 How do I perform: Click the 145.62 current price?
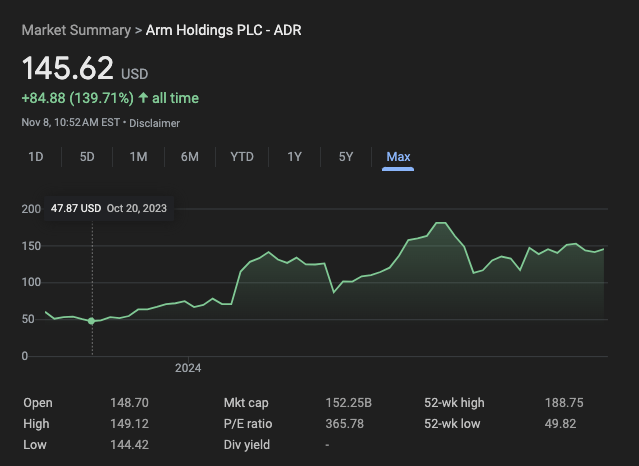point(68,69)
